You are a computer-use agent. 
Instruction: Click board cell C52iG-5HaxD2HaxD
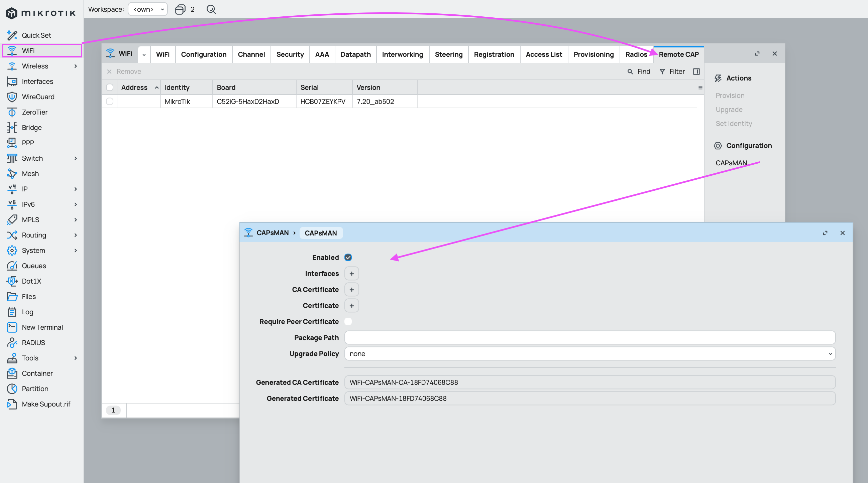click(254, 101)
